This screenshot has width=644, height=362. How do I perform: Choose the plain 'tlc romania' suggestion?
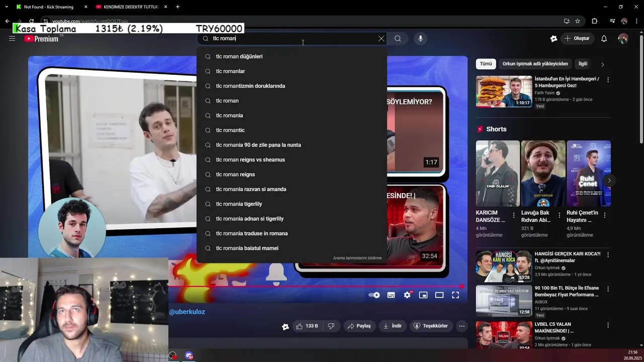[292, 116]
